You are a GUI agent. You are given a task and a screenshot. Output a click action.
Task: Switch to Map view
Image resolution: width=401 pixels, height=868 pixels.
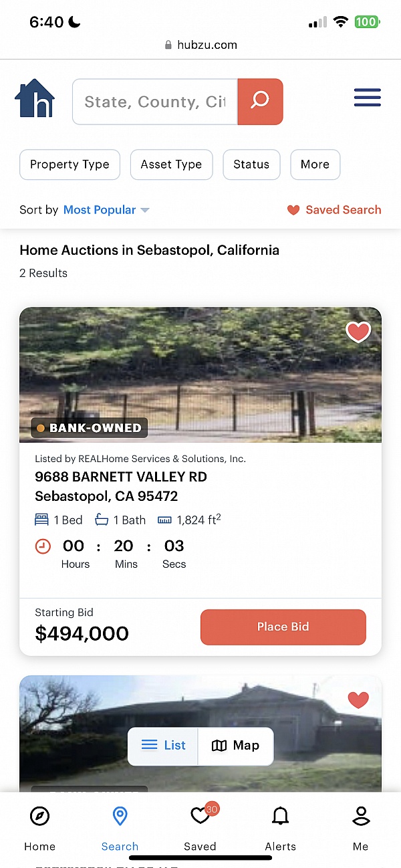(x=235, y=746)
